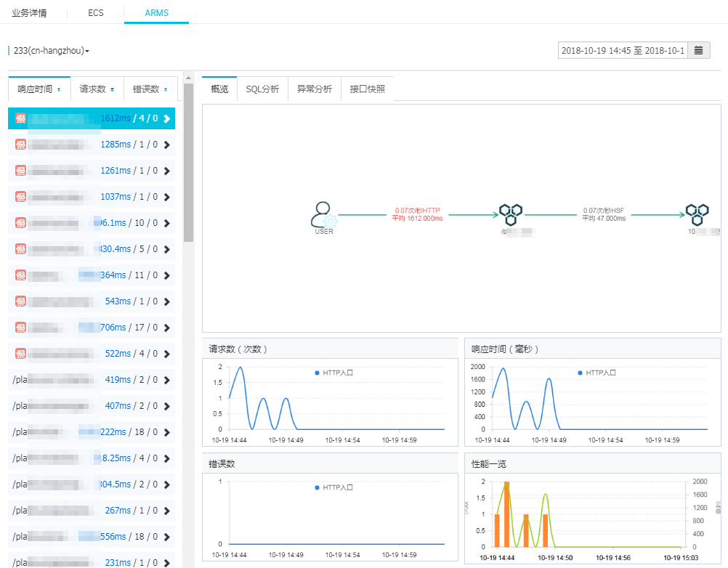
Task: Sort list by 请求数
Action: click(x=97, y=89)
